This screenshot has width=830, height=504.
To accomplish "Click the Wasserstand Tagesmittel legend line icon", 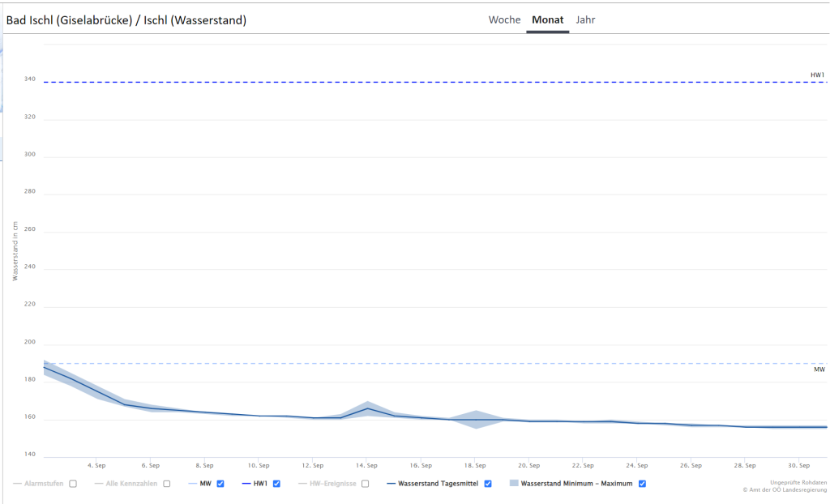I will [x=391, y=484].
